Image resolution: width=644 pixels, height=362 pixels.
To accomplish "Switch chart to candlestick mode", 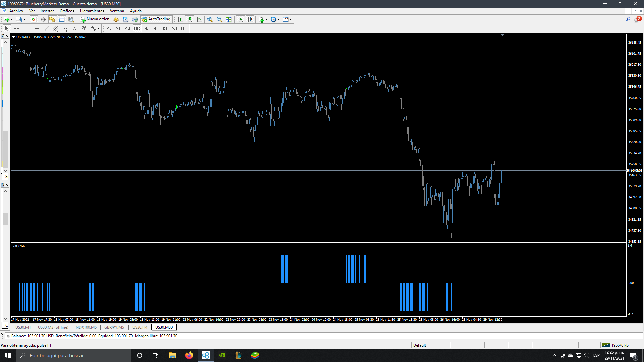I will coord(190,19).
